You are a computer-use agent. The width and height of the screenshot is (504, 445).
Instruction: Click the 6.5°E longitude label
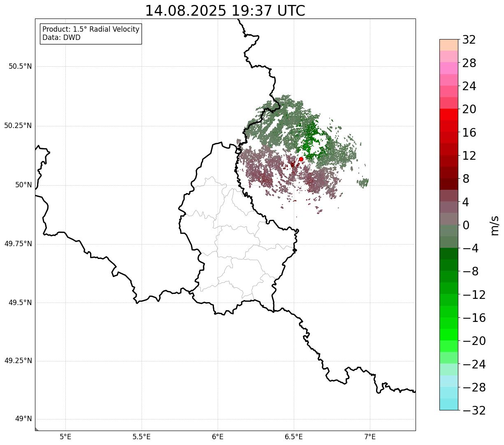(294, 437)
